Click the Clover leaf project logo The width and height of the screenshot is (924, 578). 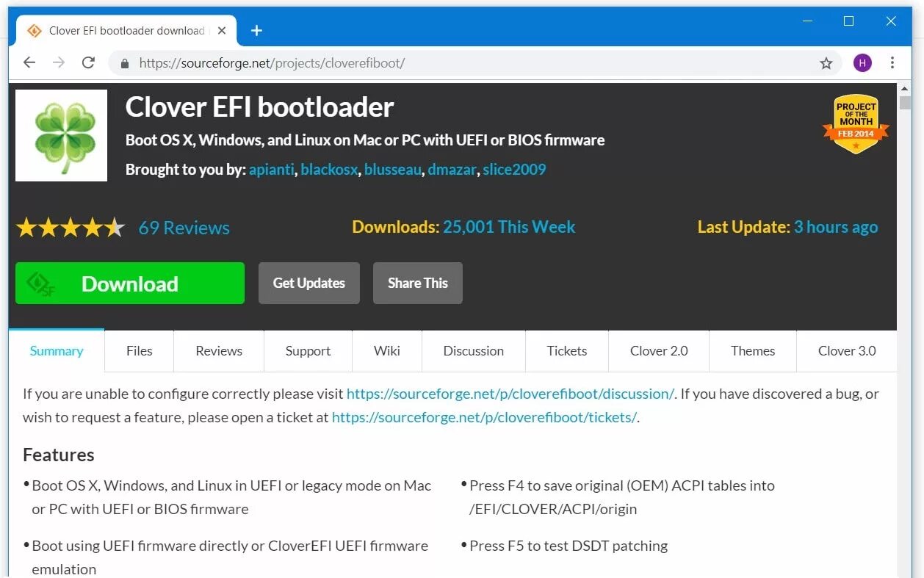pyautogui.click(x=61, y=136)
